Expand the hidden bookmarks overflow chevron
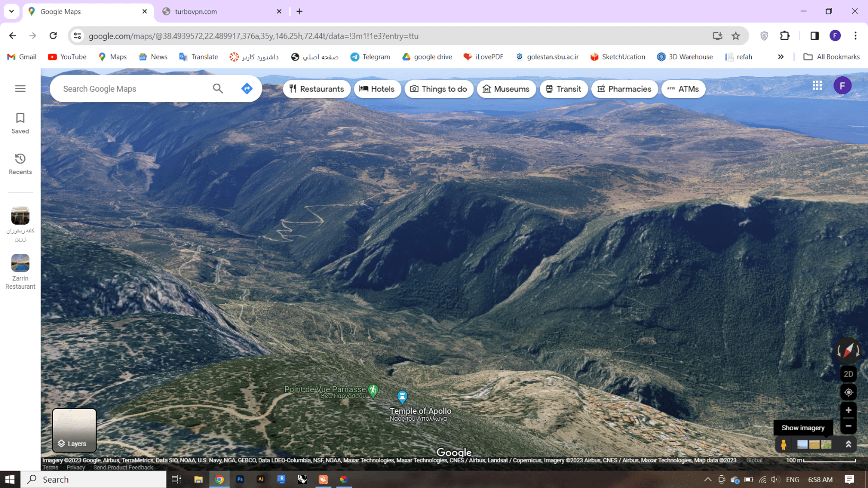868x488 pixels. [x=781, y=57]
